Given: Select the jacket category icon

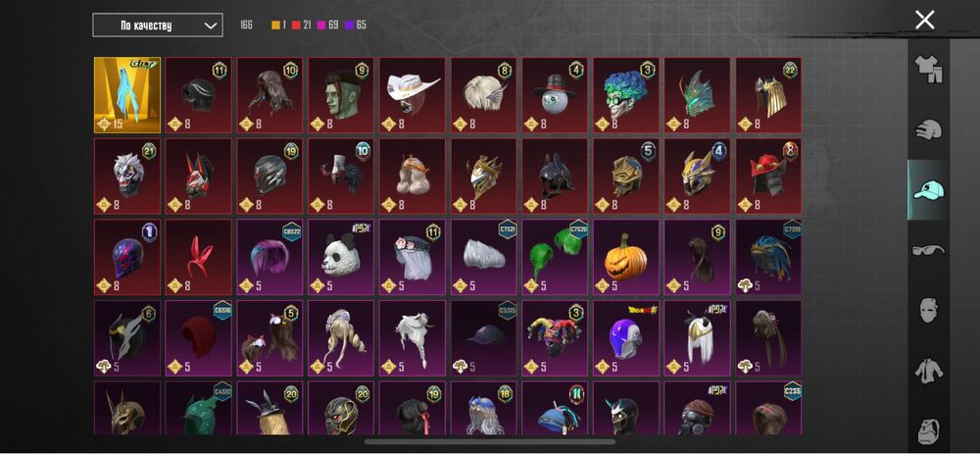Looking at the screenshot, I should tap(928, 371).
